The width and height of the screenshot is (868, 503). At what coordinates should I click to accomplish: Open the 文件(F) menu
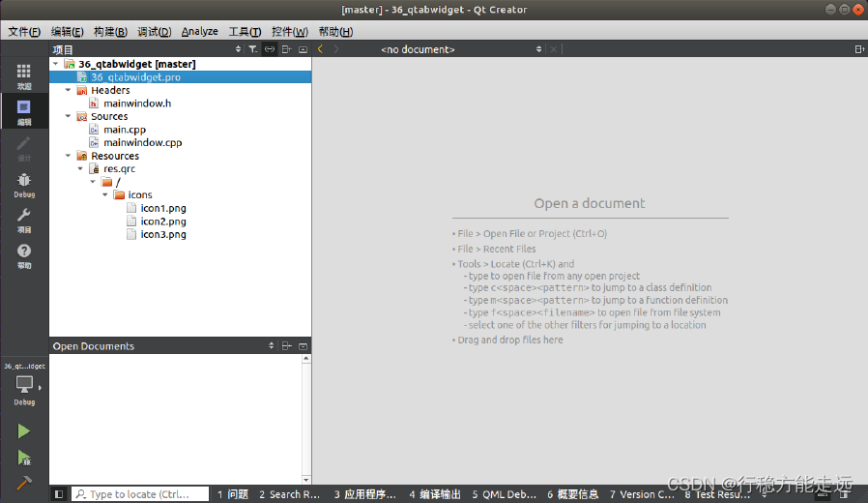24,32
